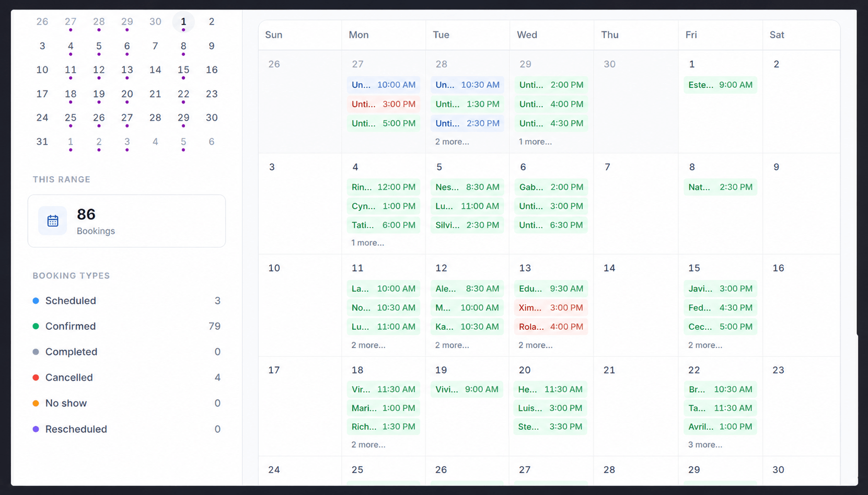Select the Completed booking type
Image resolution: width=868 pixels, height=495 pixels.
pyautogui.click(x=126, y=352)
